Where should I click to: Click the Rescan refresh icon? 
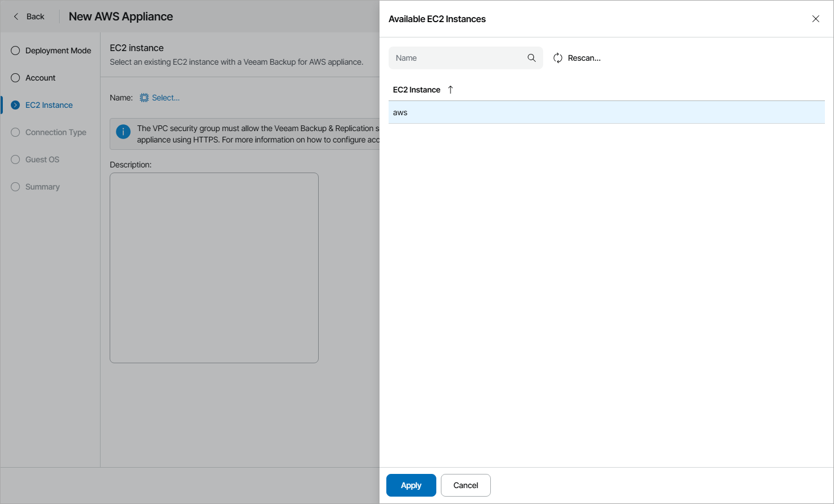click(558, 58)
